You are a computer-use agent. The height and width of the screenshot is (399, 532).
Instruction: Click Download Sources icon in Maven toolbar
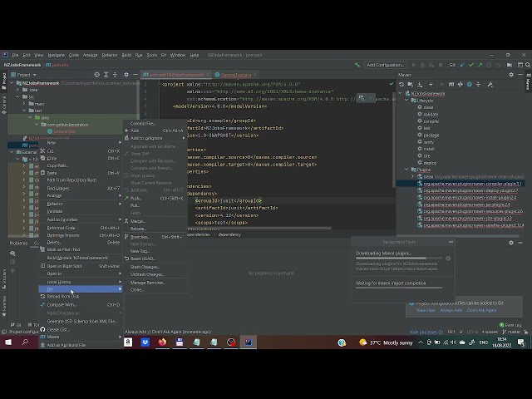420,84
